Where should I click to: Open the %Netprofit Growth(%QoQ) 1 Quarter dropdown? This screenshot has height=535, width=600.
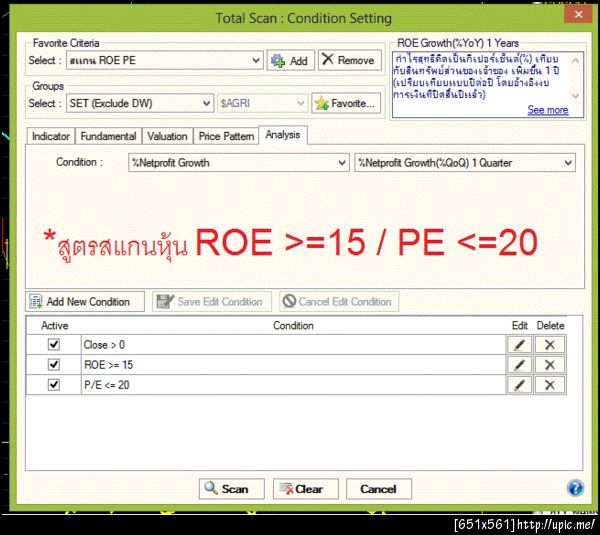[x=465, y=163]
